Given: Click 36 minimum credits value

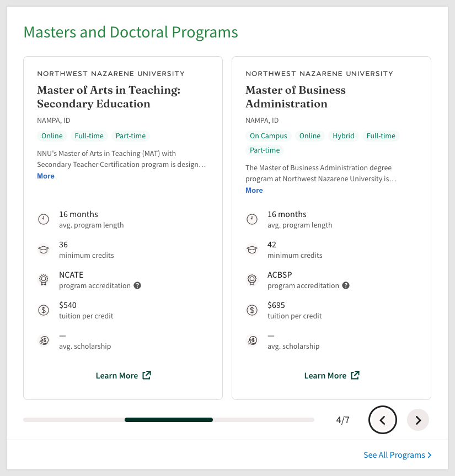Looking at the screenshot, I should pos(63,245).
